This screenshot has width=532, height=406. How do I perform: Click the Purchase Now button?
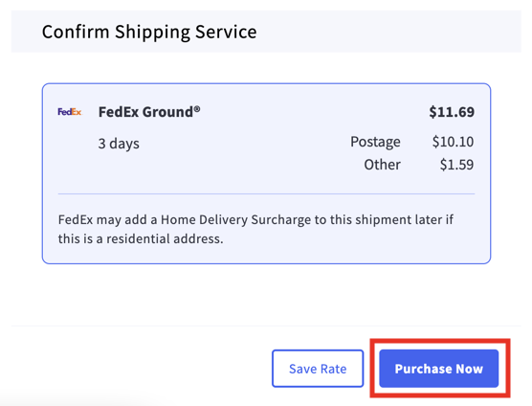438,369
